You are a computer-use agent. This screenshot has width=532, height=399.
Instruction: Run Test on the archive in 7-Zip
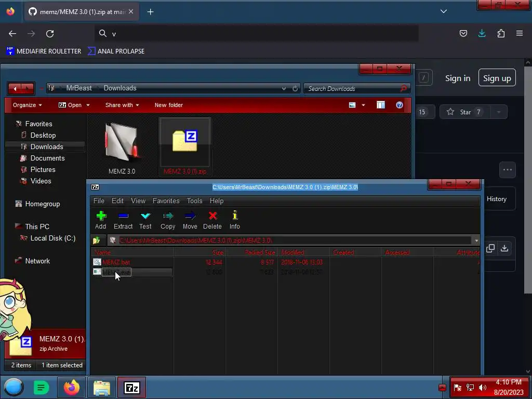point(145,220)
